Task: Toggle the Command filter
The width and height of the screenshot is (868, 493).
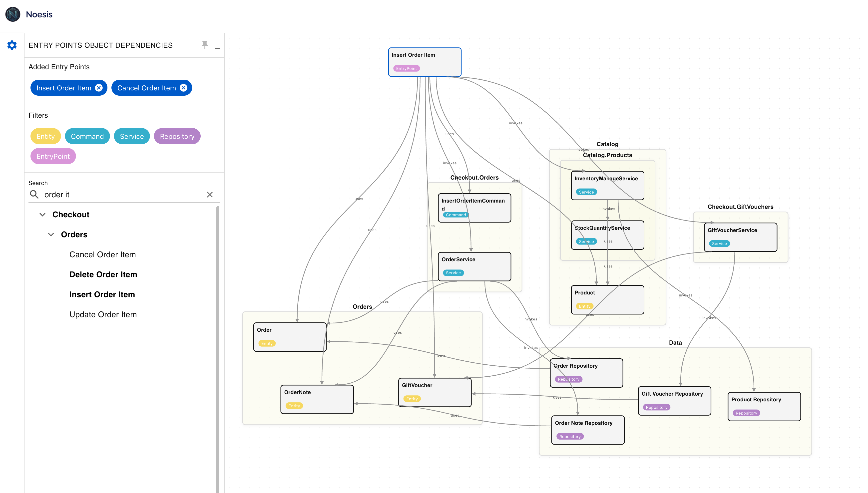Action: pyautogui.click(x=87, y=136)
